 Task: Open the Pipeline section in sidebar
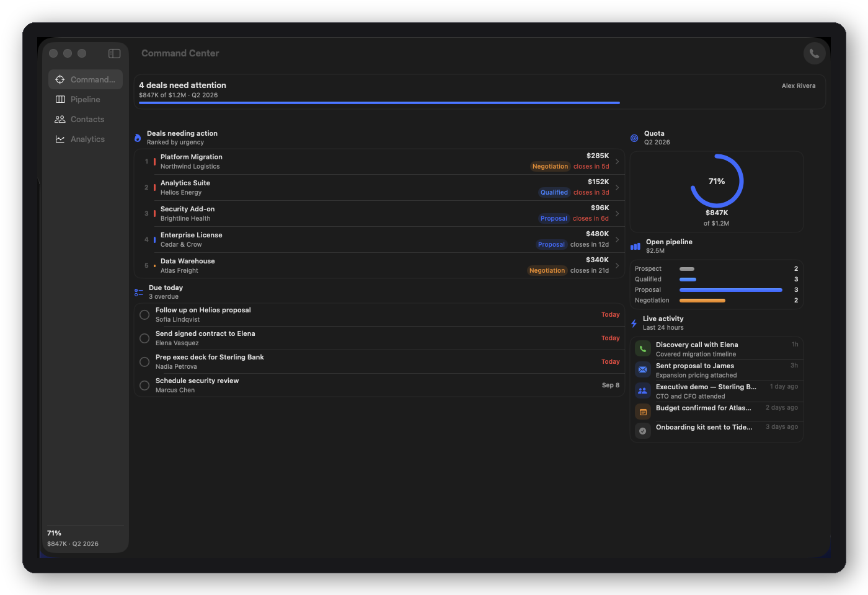(86, 99)
